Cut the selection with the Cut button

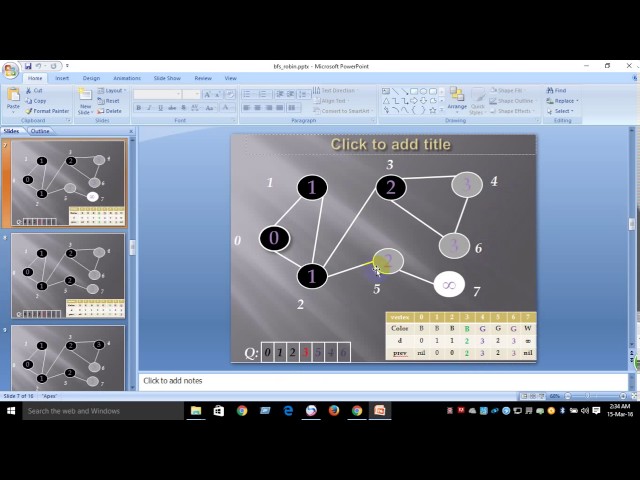[34, 90]
